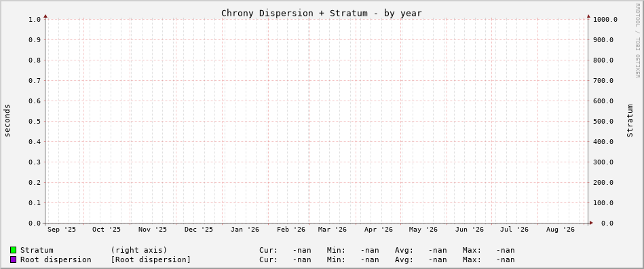Click the chart title 'Chrony Dispersion + Stratum - by year'
Image resolution: width=644 pixels, height=269 pixels.
[x=322, y=13]
